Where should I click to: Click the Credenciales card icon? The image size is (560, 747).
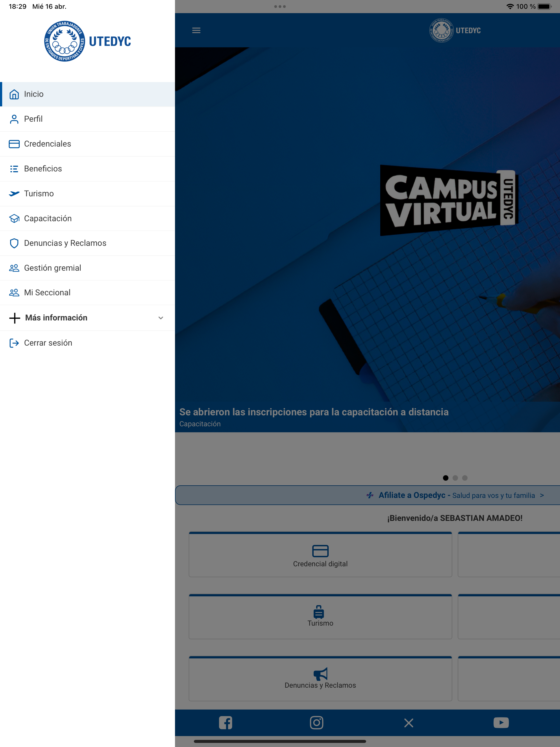(x=14, y=144)
